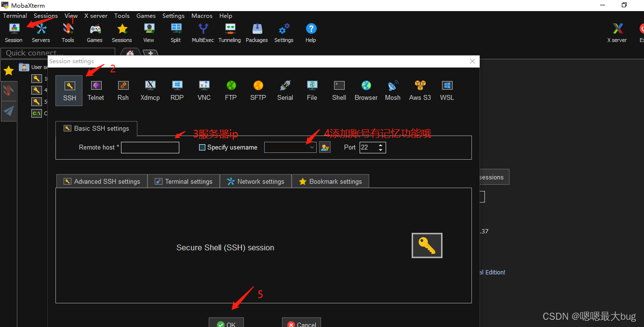This screenshot has width=644, height=327.
Task: Select the star sidebar sessions icon
Action: click(9, 71)
